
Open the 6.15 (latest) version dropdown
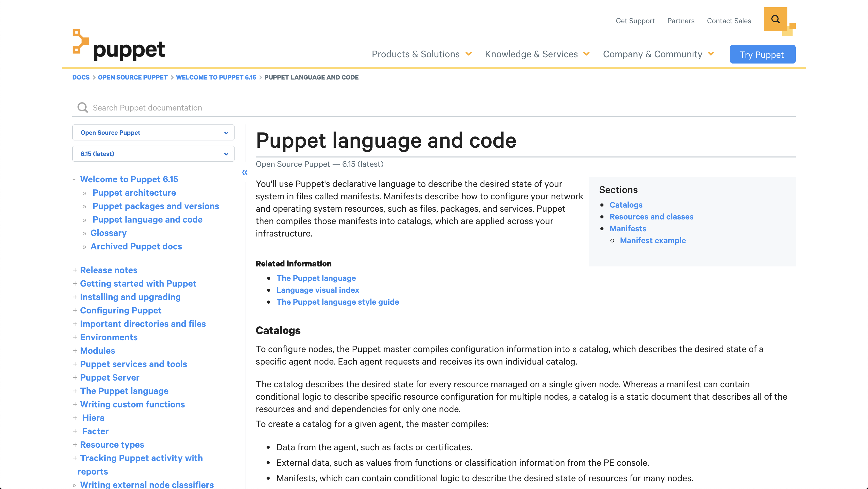pyautogui.click(x=153, y=154)
